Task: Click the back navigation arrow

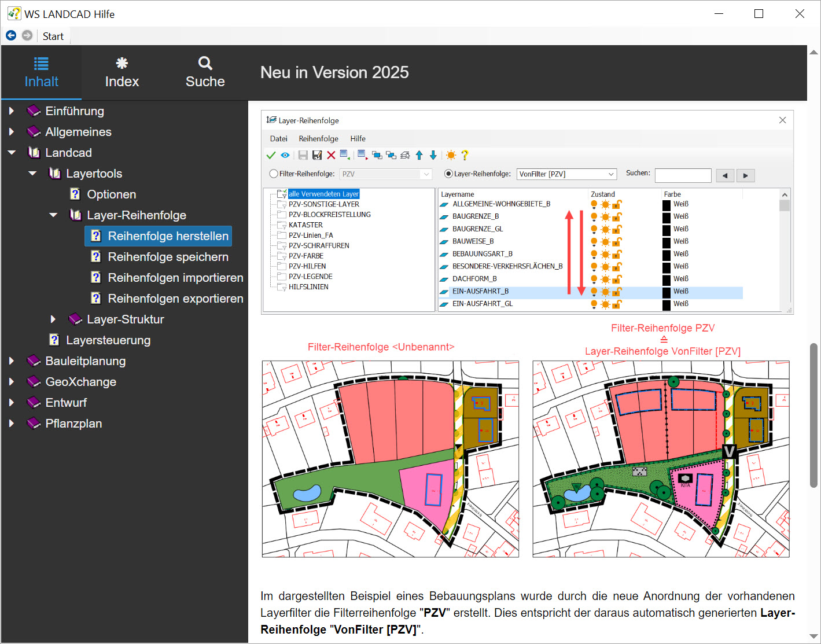Action: tap(11, 36)
